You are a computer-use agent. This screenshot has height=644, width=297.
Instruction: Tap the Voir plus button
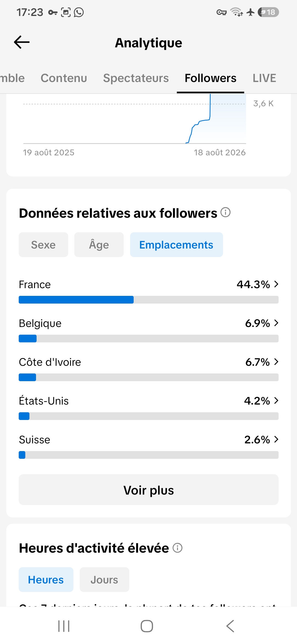[148, 490]
